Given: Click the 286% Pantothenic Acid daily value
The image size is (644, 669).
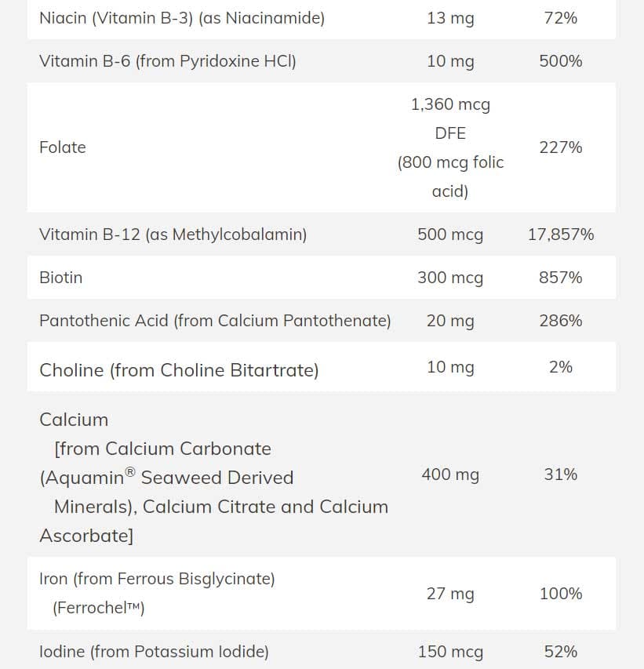Looking at the screenshot, I should 560,321.
